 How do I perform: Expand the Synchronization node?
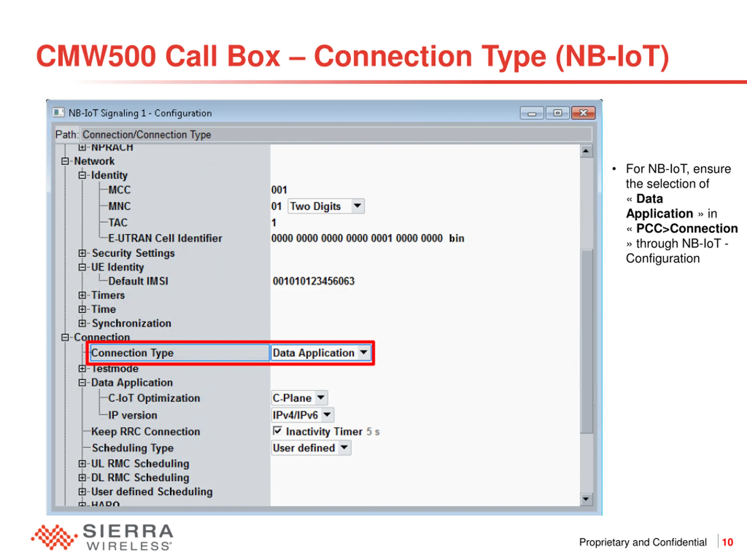82,323
